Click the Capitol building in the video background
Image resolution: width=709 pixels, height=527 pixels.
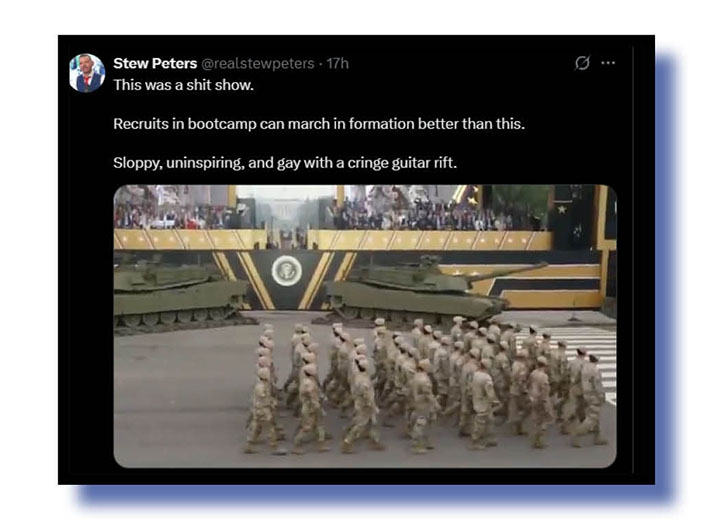[x=286, y=209]
